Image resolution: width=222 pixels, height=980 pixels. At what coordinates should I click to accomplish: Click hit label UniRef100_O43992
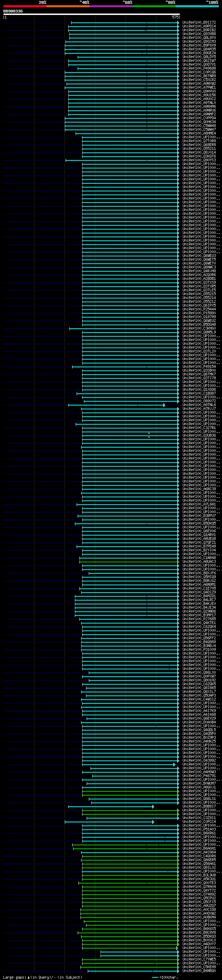(x=199, y=761)
